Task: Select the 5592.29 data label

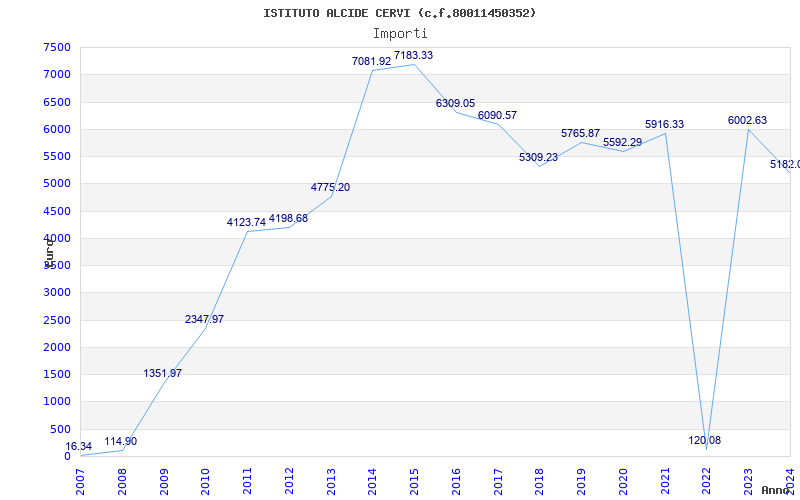Action: [622, 142]
